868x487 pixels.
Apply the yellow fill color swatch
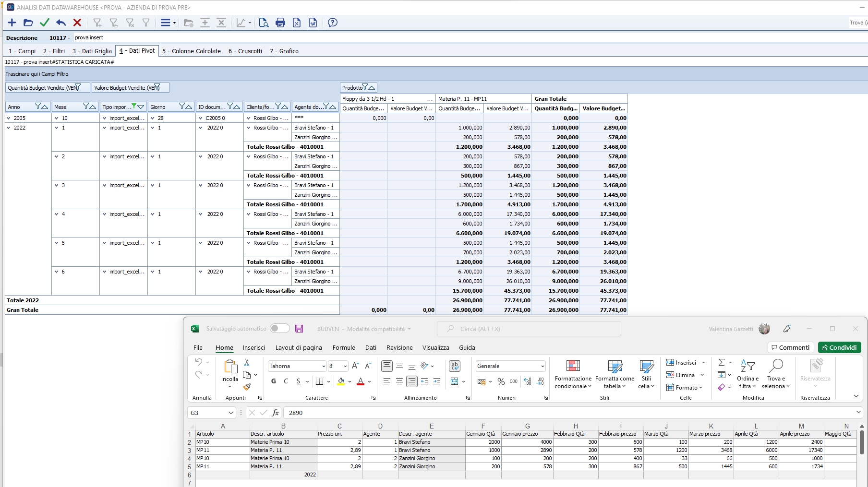point(341,381)
